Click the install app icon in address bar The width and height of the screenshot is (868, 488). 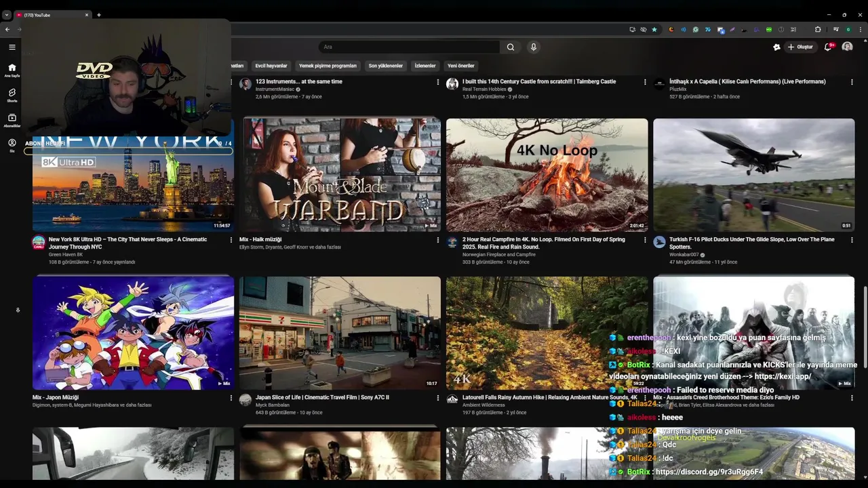point(633,29)
